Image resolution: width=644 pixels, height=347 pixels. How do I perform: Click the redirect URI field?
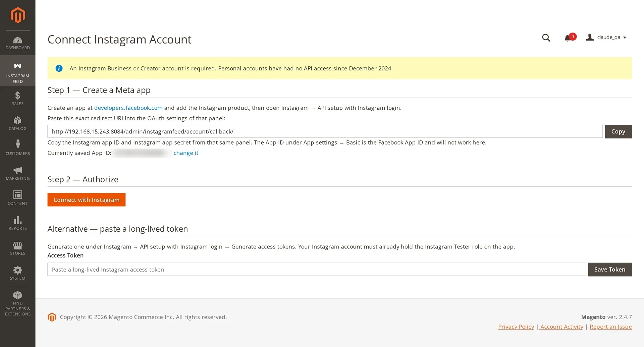(325, 131)
